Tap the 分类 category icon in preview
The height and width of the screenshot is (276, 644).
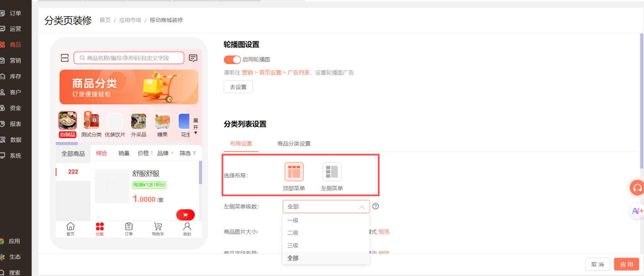(x=100, y=229)
